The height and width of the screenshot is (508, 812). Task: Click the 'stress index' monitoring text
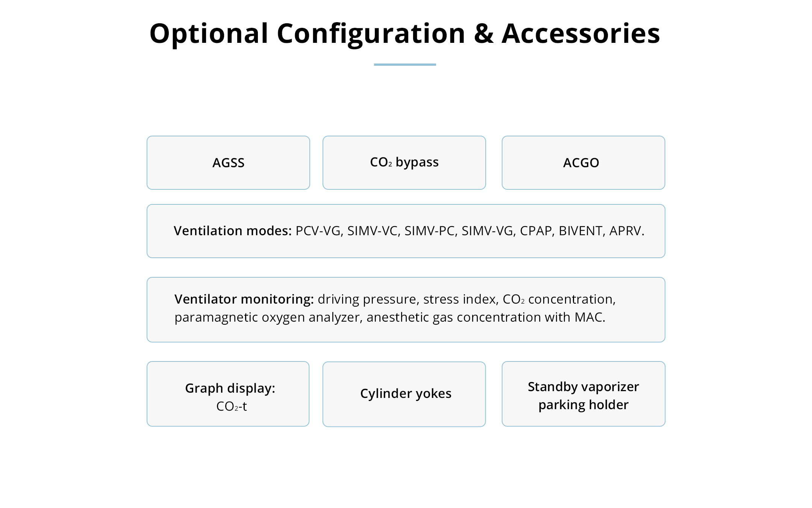(x=461, y=299)
